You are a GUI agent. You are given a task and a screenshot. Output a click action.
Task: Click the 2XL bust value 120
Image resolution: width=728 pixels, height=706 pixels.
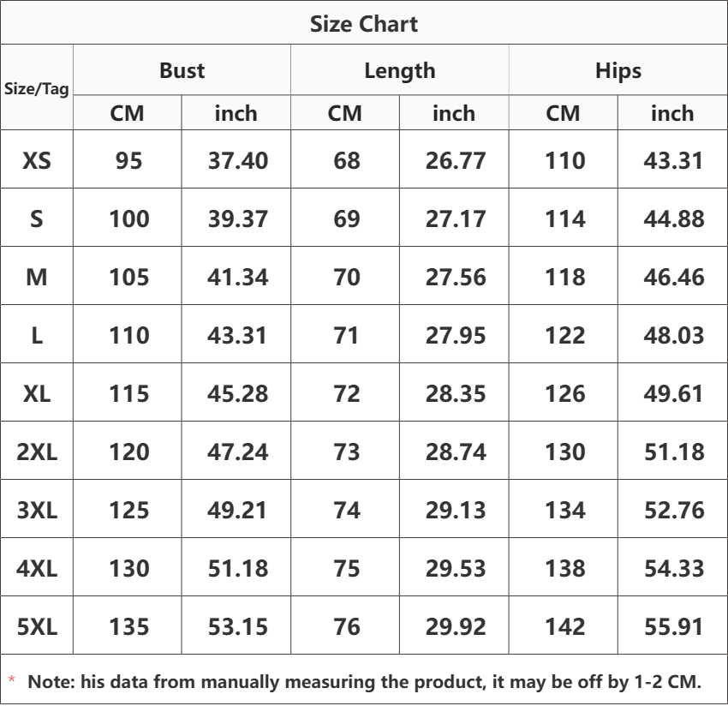click(129, 452)
